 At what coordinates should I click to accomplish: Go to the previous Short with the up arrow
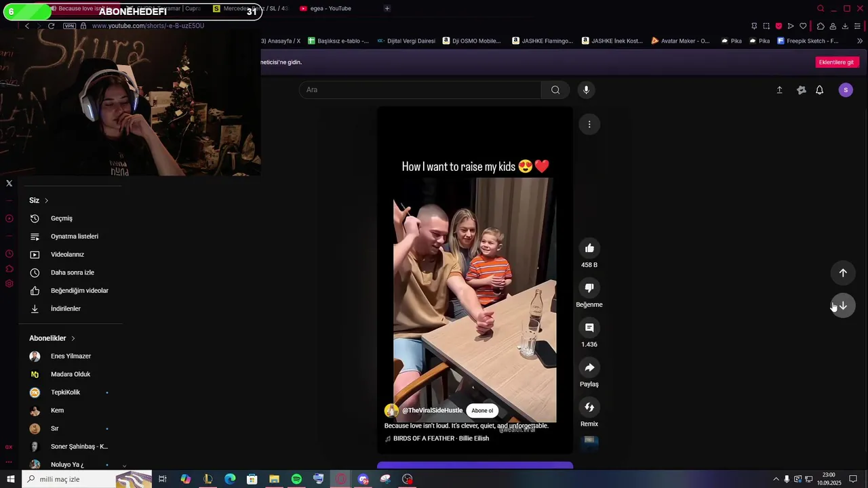843,272
